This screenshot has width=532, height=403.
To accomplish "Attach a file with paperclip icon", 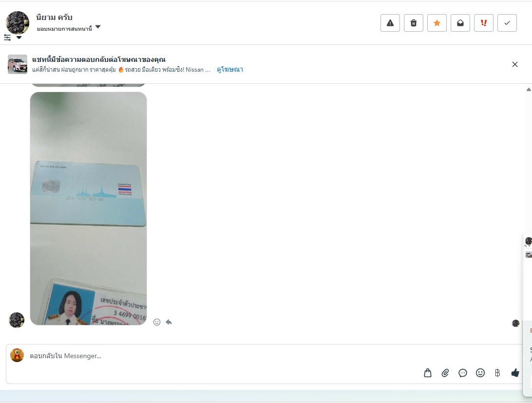I will pos(445,373).
